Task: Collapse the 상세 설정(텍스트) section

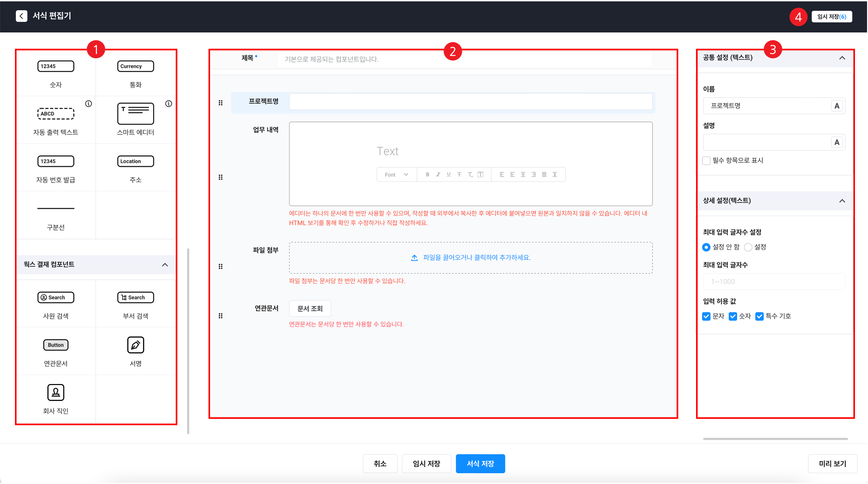Action: coord(842,201)
